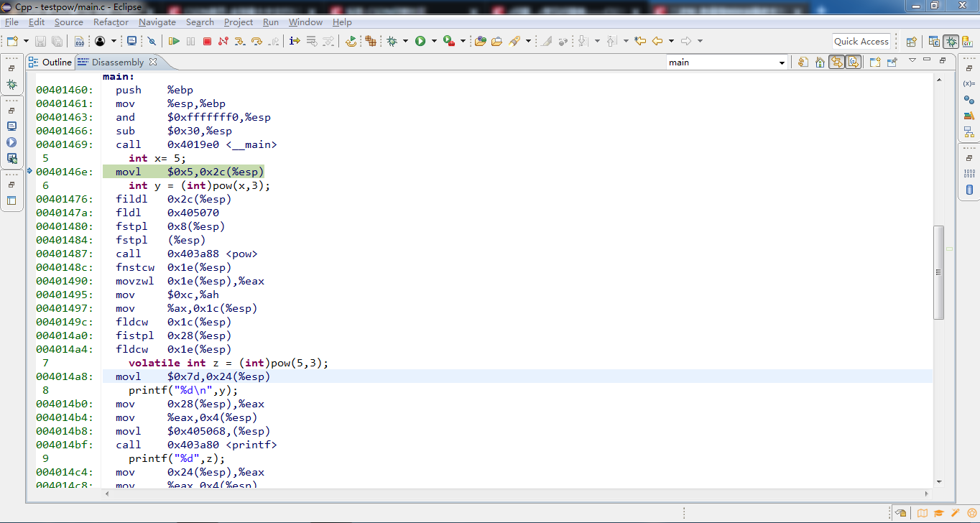Click the vertical scrollbar down arrow
980x523 pixels.
[x=938, y=481]
